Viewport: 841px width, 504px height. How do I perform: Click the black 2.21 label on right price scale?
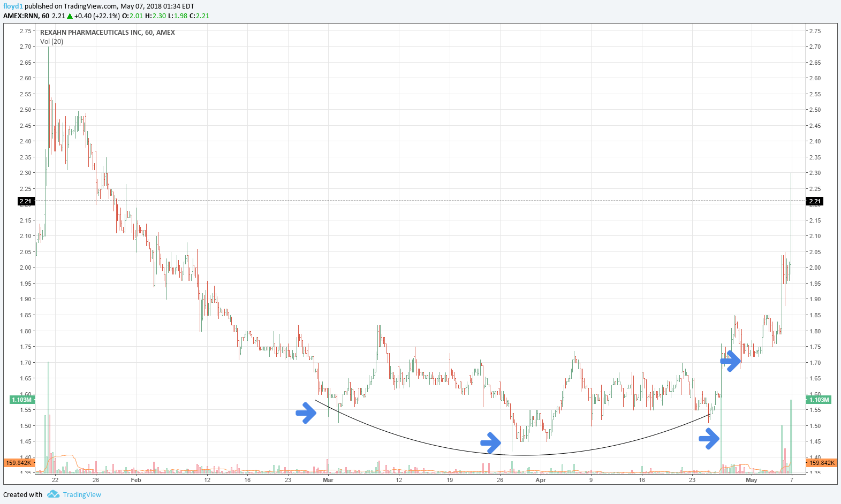pyautogui.click(x=815, y=201)
